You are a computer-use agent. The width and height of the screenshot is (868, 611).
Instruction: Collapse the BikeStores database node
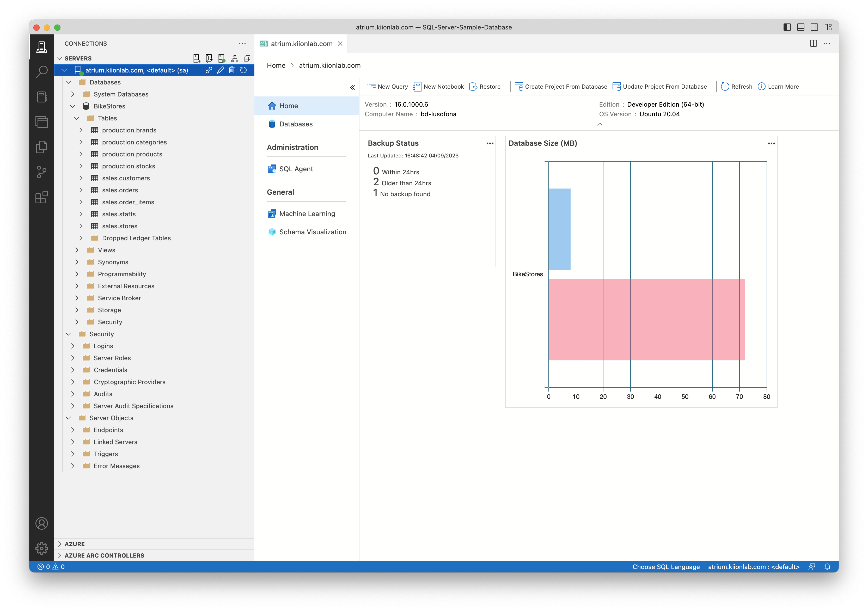click(72, 106)
